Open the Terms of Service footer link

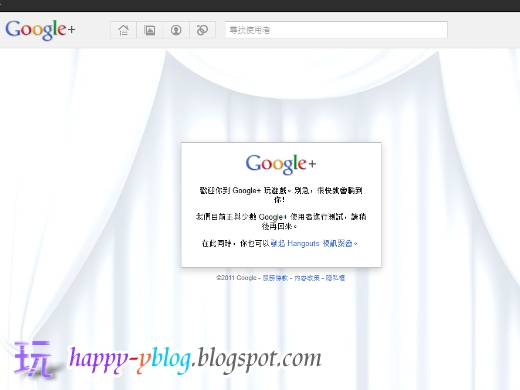(x=275, y=278)
